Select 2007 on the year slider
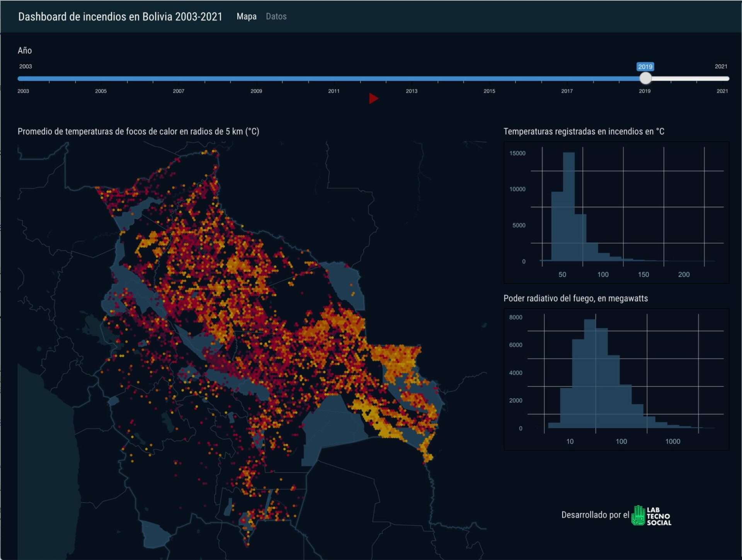742x560 pixels. tap(179, 91)
